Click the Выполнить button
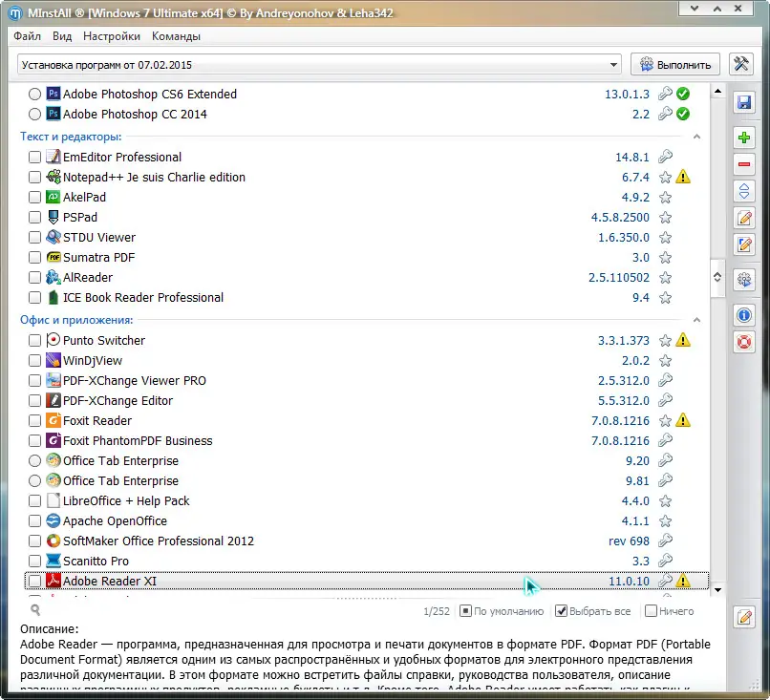Viewport: 770px width, 700px height. (x=675, y=64)
